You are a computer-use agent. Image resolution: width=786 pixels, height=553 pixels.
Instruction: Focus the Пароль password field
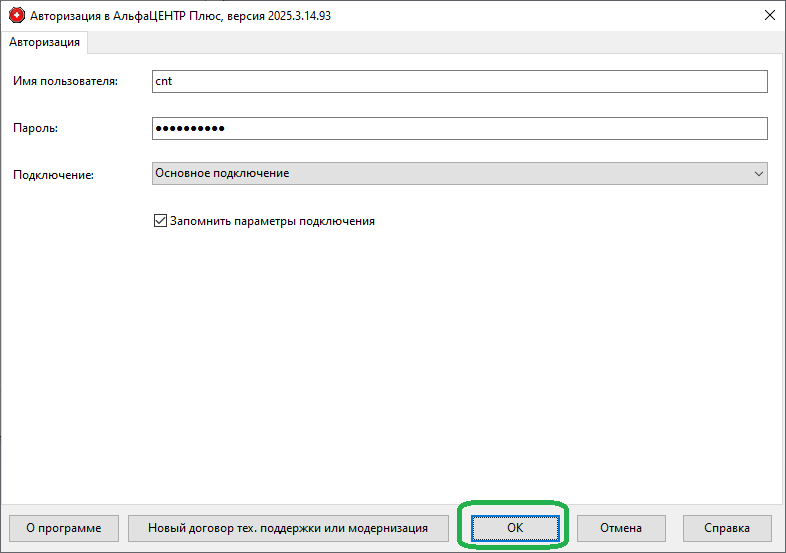click(x=460, y=128)
